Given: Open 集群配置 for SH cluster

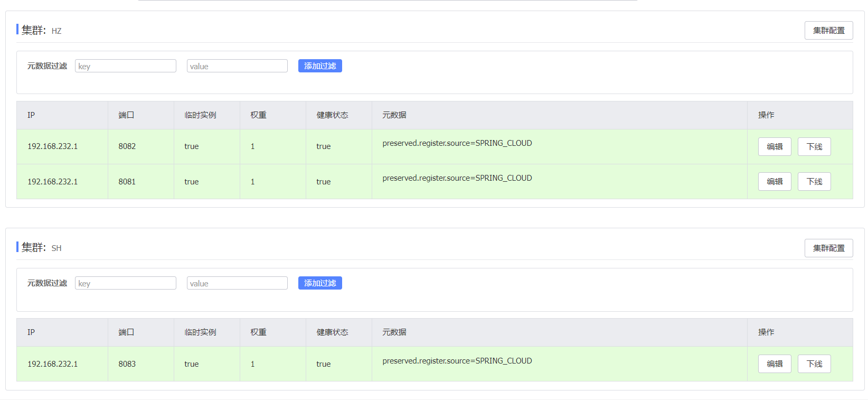Looking at the screenshot, I should pyautogui.click(x=828, y=248).
